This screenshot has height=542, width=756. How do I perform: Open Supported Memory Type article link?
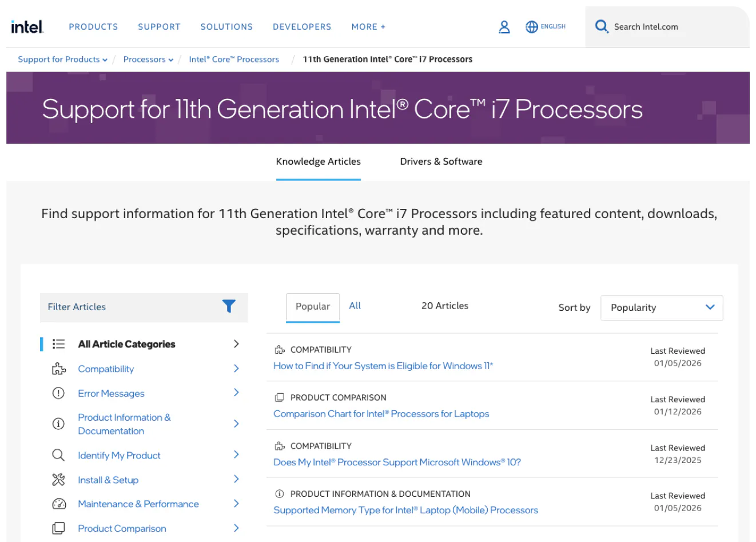405,510
